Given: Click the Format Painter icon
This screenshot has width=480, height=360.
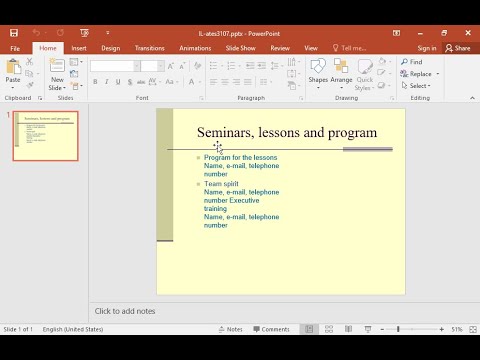Looking at the screenshot, I should (x=30, y=85).
